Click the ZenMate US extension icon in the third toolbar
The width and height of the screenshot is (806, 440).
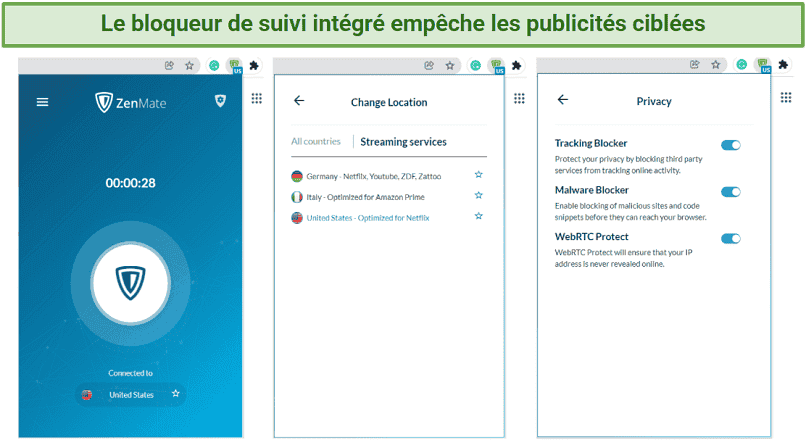763,65
